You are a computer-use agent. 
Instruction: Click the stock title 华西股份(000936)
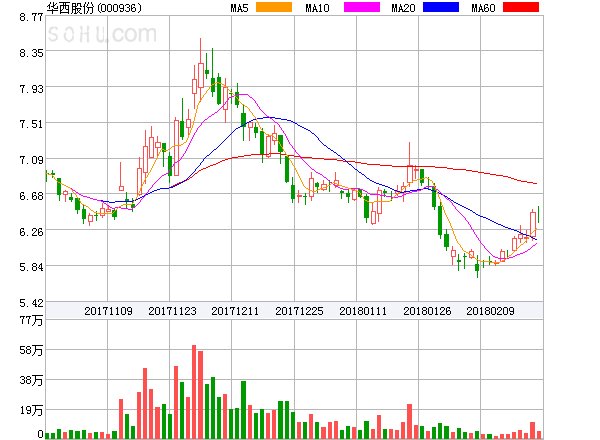[x=93, y=8]
